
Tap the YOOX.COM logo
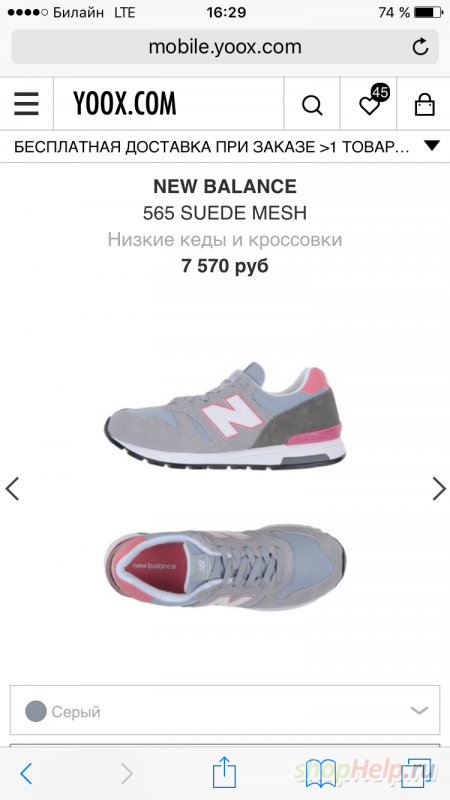(x=125, y=104)
